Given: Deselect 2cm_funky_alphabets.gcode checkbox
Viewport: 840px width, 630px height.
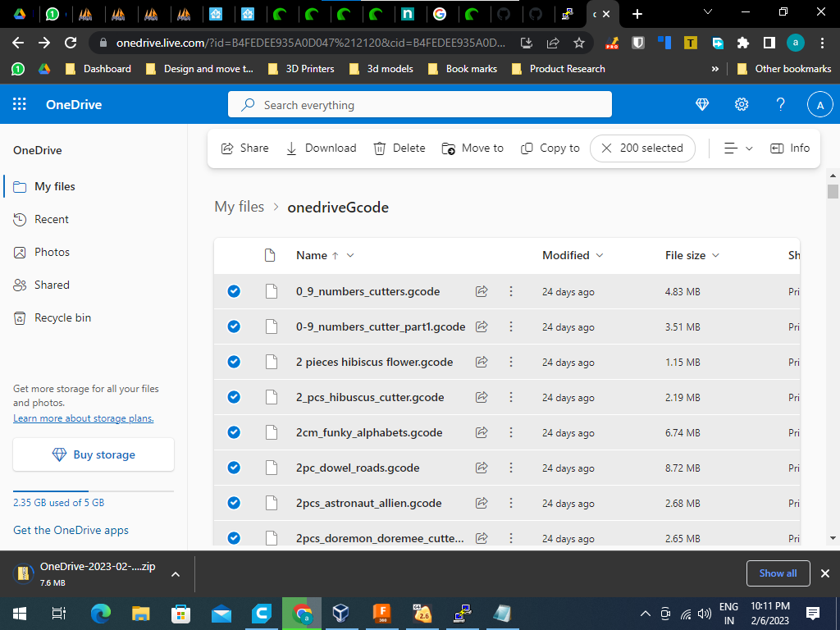Looking at the screenshot, I should [x=234, y=432].
